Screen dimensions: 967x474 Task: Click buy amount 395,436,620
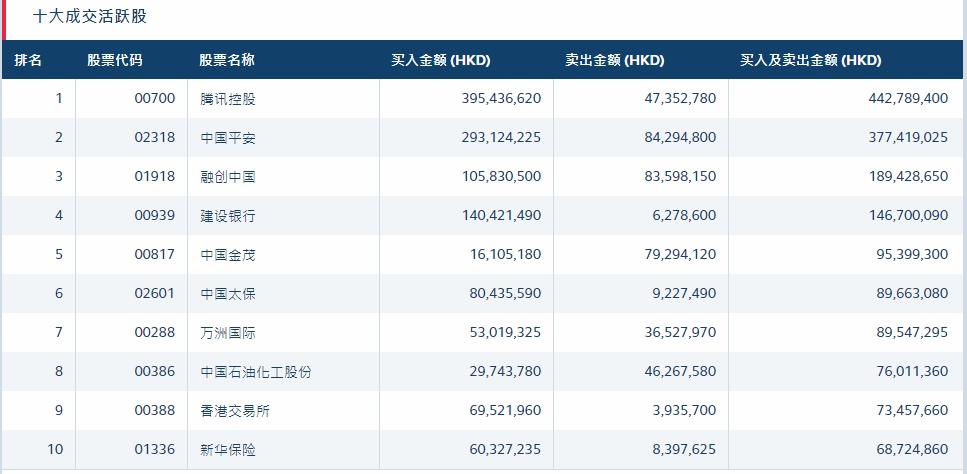501,98
